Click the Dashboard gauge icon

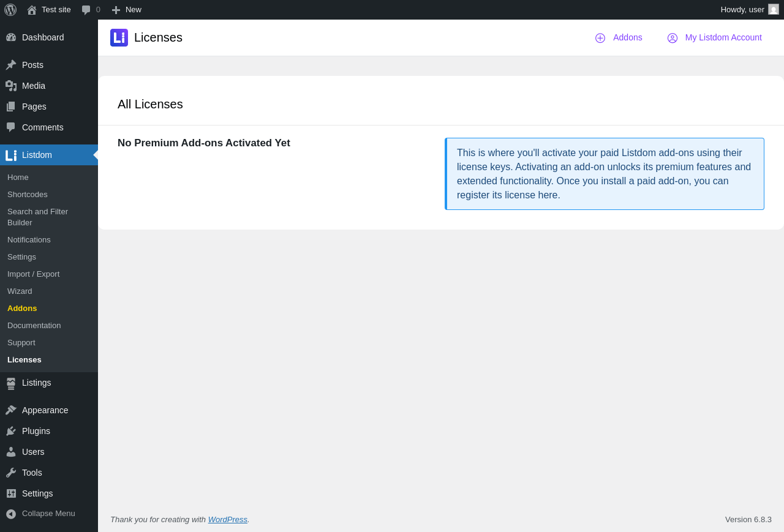11,37
